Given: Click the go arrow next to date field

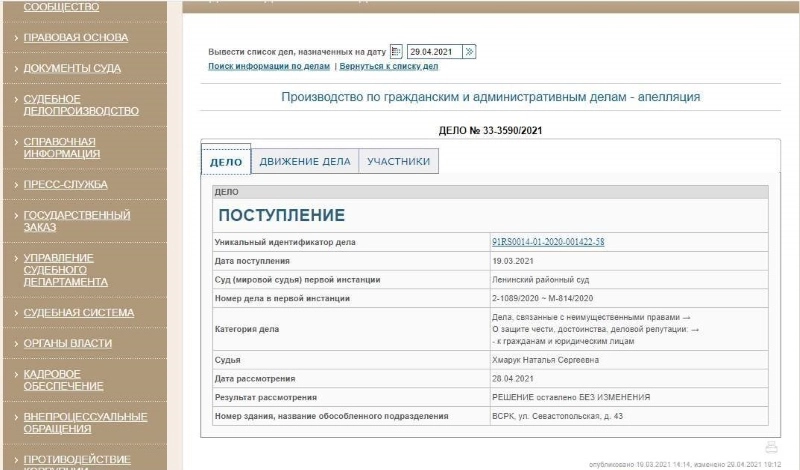Looking at the screenshot, I should [470, 51].
